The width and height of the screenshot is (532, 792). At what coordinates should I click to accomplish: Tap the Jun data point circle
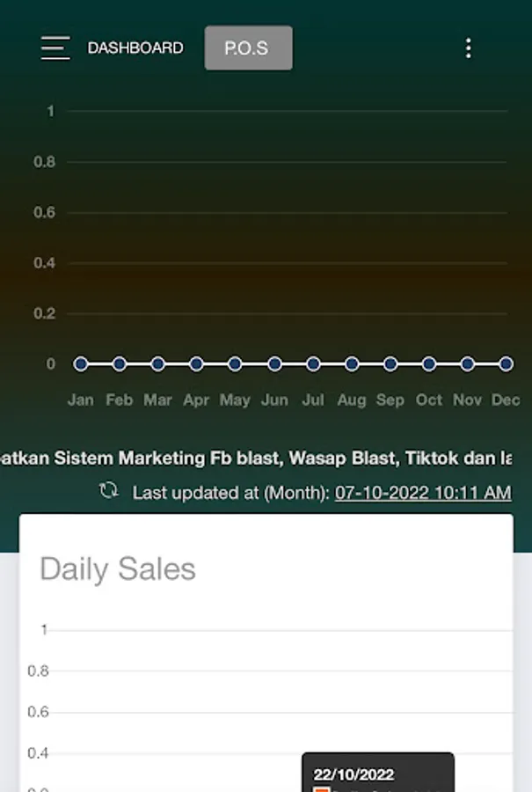274,363
